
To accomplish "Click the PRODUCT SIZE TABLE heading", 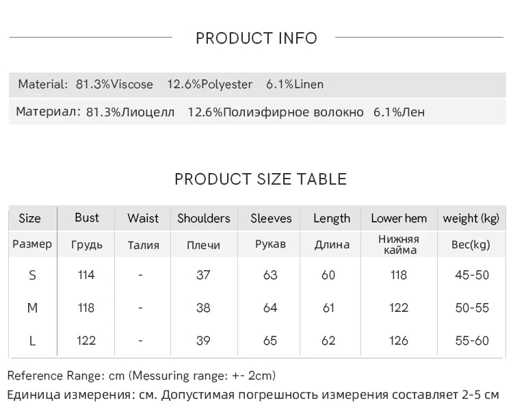I will (x=261, y=179).
